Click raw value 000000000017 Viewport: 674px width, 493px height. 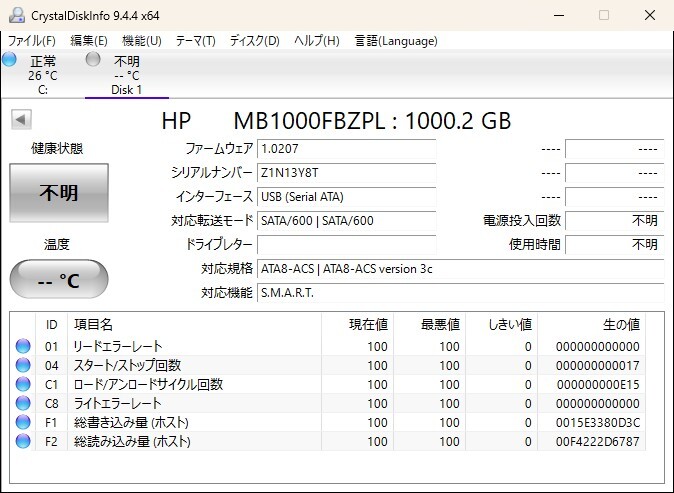tap(597, 365)
